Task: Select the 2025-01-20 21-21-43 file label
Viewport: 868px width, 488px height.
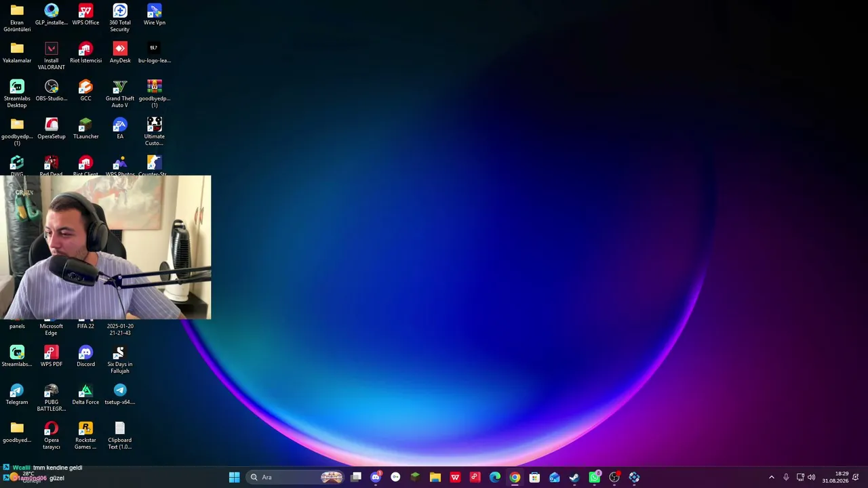Action: pos(120,329)
